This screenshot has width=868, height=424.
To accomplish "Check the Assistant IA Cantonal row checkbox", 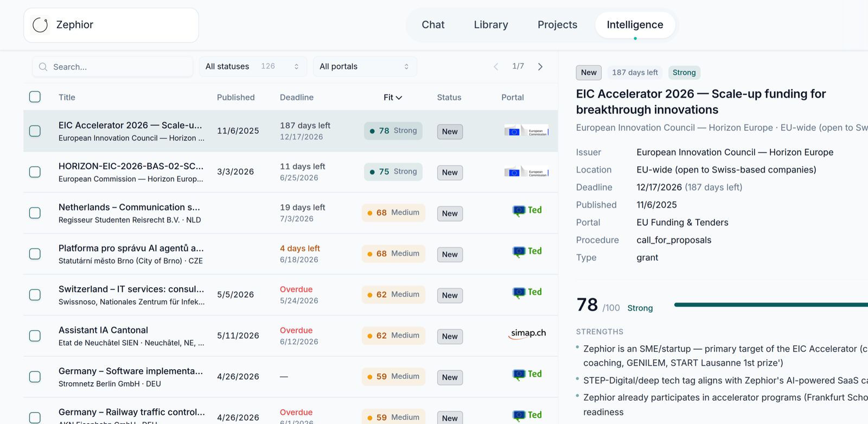I will (x=35, y=336).
